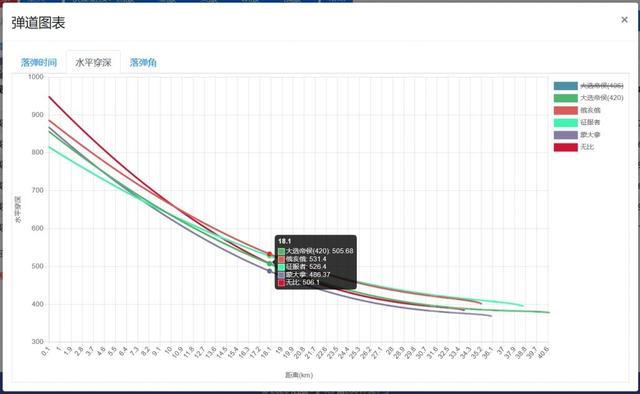This screenshot has width=640, height=394.
Task: Open the 落弹角 tab
Action: [143, 62]
